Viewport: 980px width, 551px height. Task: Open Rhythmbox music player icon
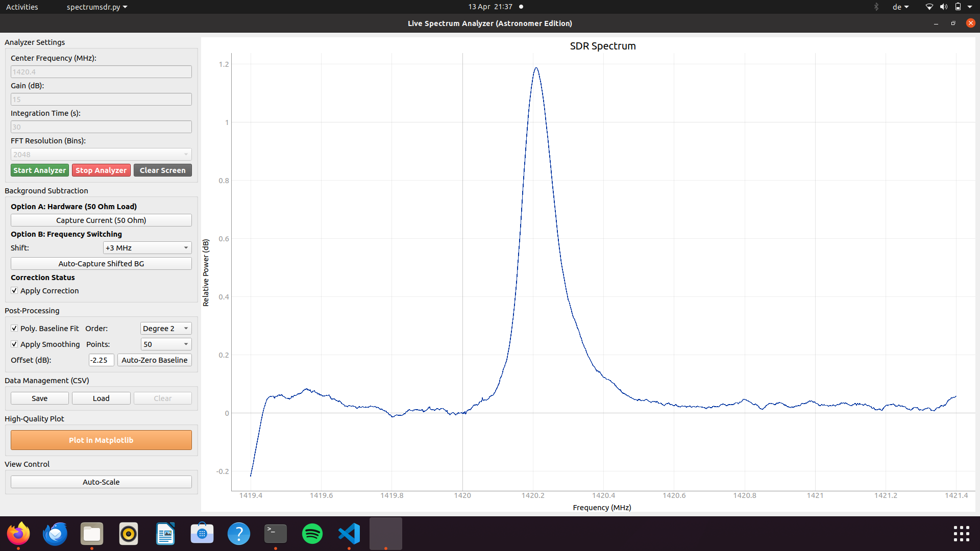(x=129, y=534)
